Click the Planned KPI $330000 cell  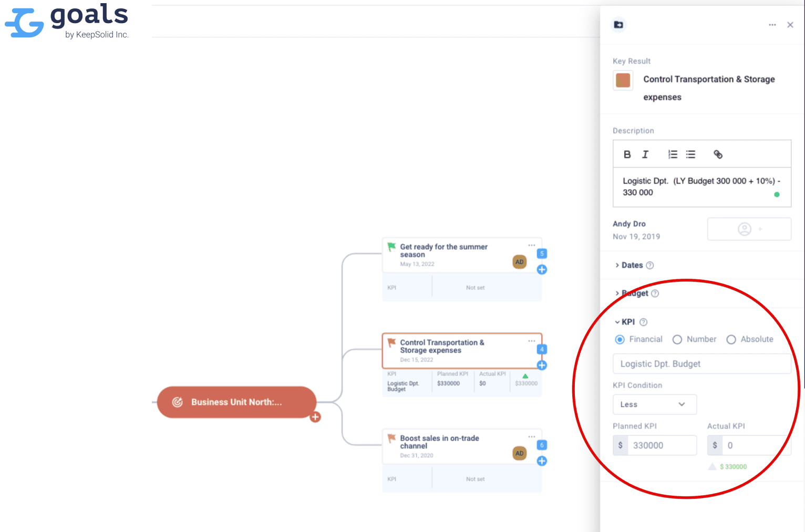(453, 382)
